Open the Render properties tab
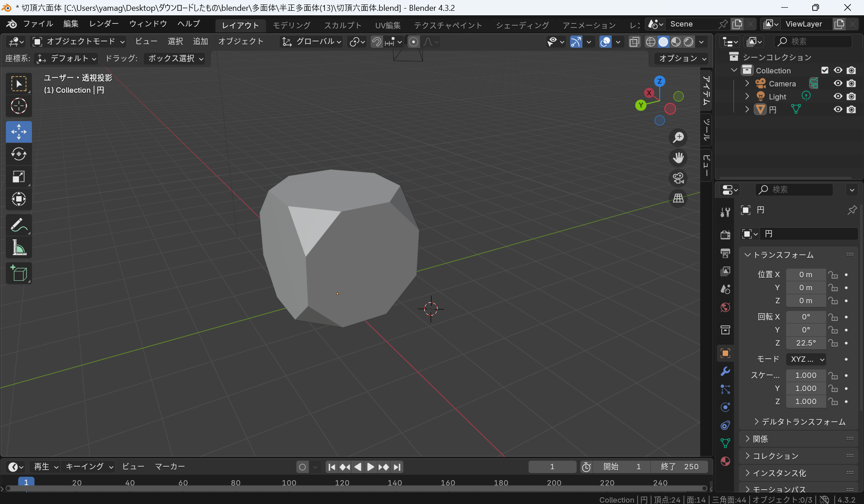Image resolution: width=864 pixels, height=504 pixels. (725, 235)
